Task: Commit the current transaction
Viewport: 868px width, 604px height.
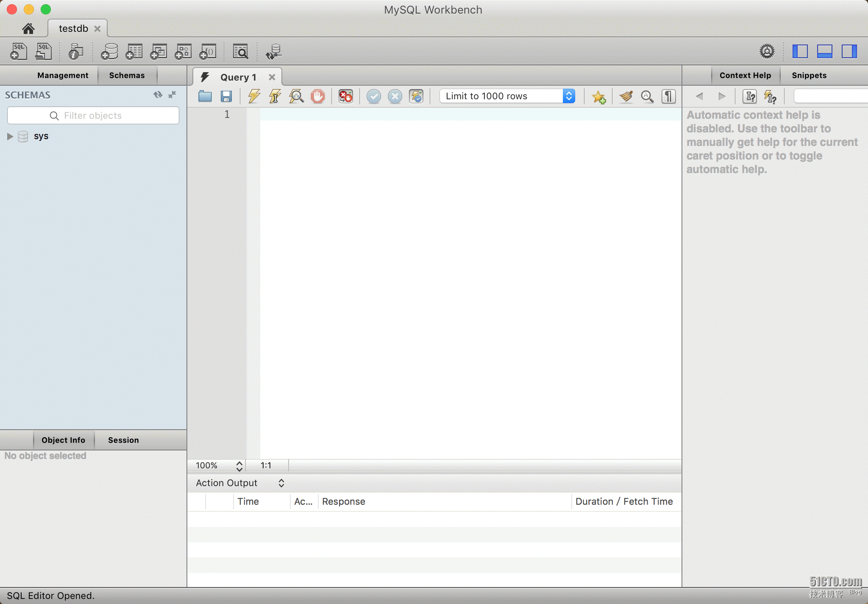Action: tap(373, 96)
